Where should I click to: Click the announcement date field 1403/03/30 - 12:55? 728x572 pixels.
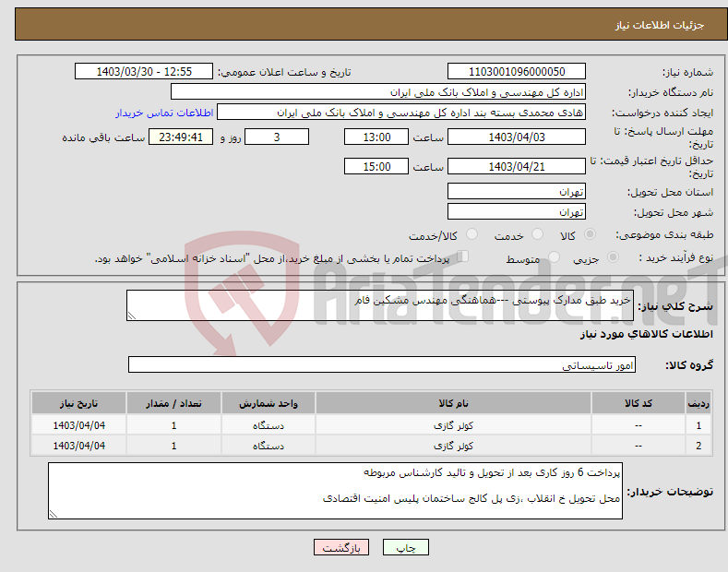144,72
